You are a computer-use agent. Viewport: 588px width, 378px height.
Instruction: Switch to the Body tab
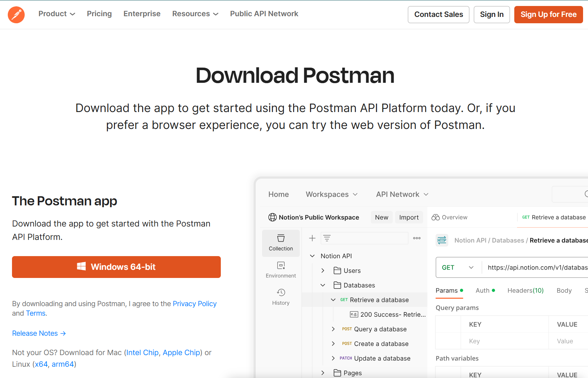coord(564,291)
